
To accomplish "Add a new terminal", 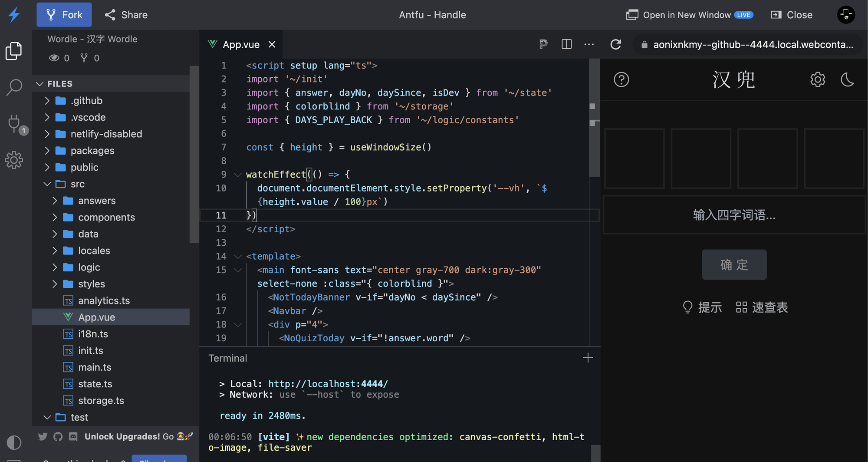I will [588, 358].
